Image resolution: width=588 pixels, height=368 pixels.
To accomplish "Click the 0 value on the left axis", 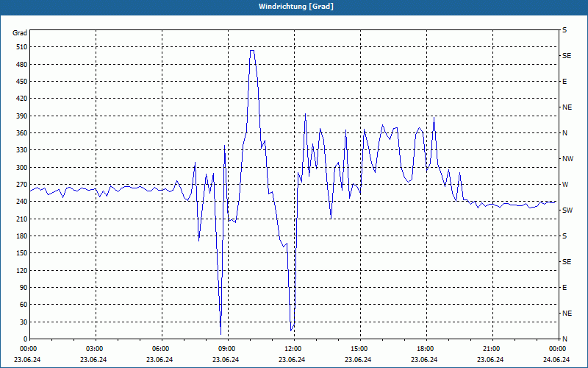I will point(25,339).
